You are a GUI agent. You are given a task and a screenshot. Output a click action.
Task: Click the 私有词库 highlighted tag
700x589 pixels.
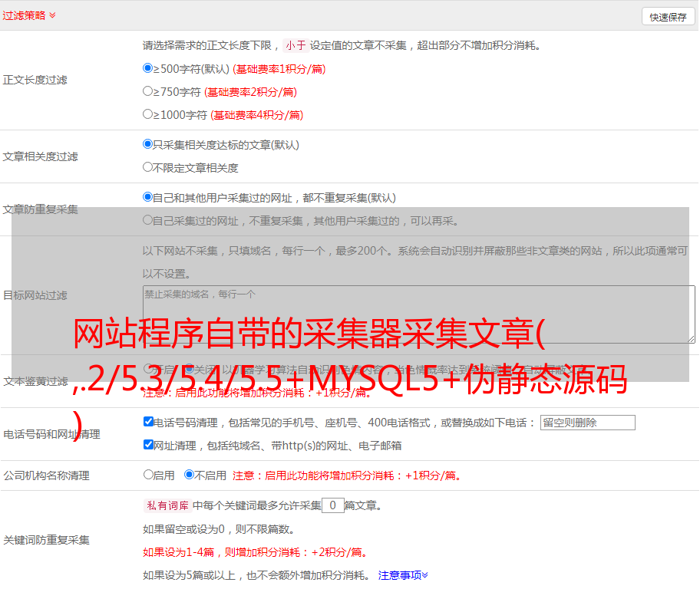point(168,505)
